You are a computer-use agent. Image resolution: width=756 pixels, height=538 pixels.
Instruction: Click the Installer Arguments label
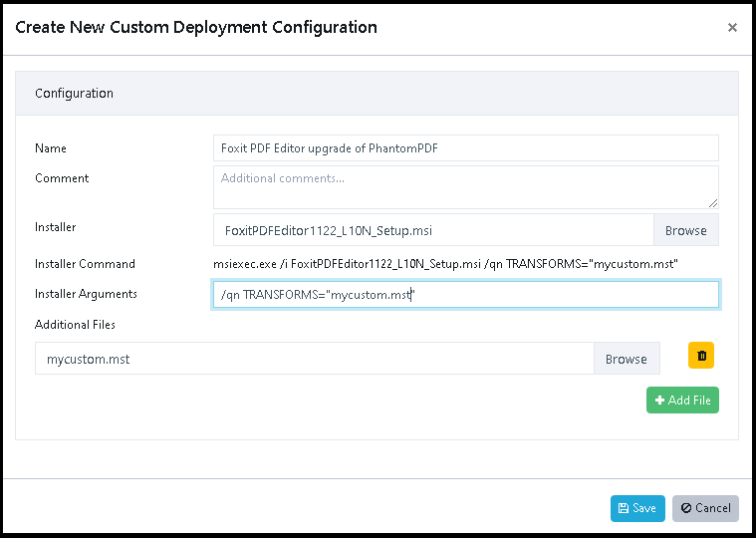pyautogui.click(x=86, y=294)
